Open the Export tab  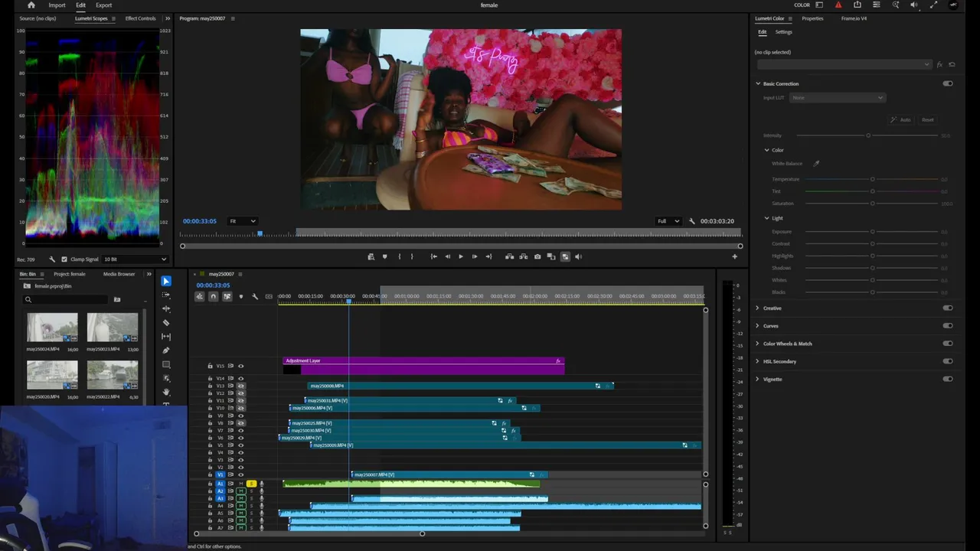coord(103,5)
